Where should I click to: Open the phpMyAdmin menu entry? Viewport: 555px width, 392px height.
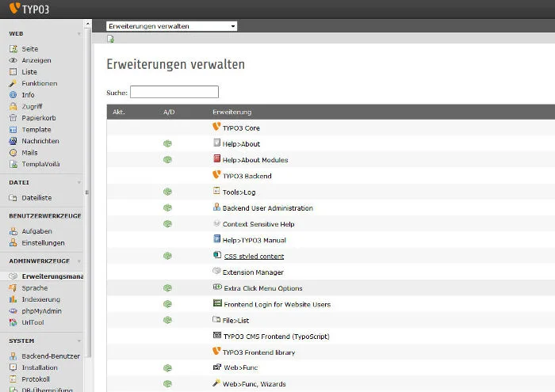(42, 311)
